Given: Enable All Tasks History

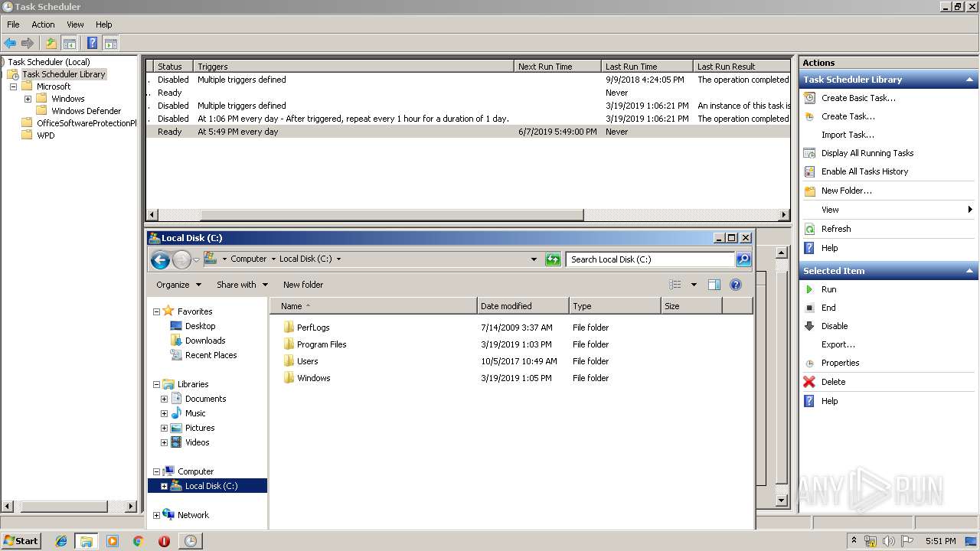Looking at the screenshot, I should point(864,171).
